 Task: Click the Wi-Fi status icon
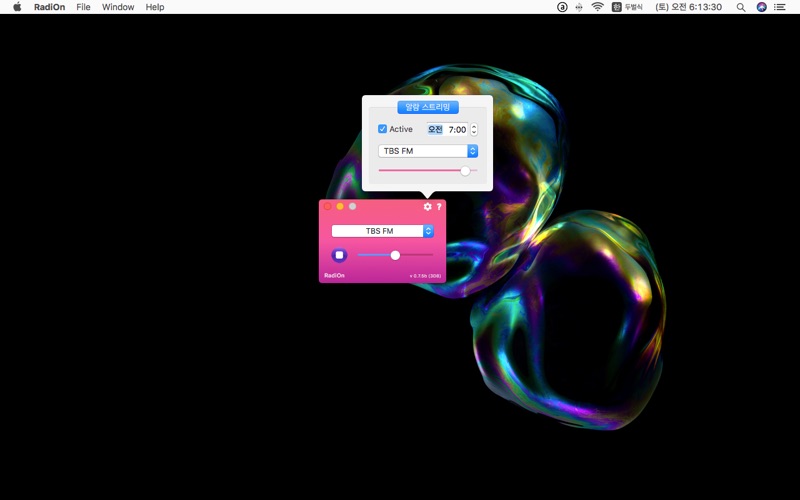(597, 7)
